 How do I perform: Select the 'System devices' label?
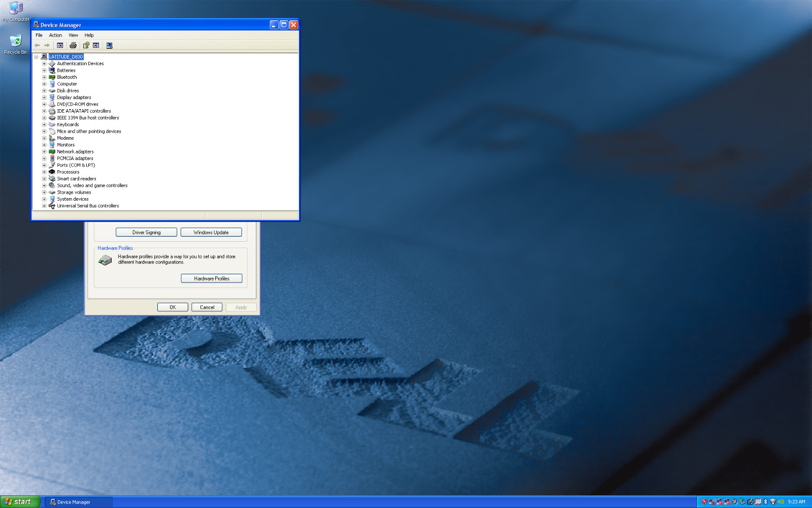pos(73,199)
